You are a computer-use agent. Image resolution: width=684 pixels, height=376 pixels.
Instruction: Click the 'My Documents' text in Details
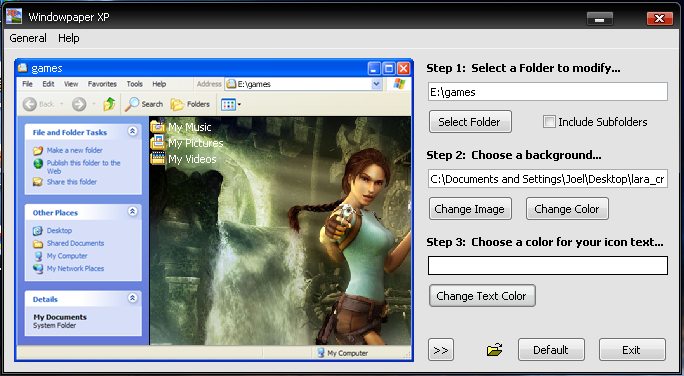(60, 317)
